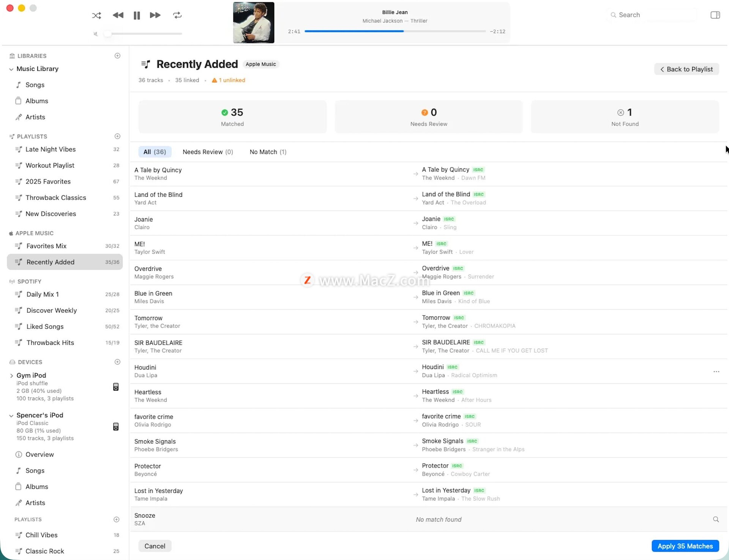The image size is (729, 560).
Task: Click the matched Lost in Yesterday result
Action: click(461, 494)
